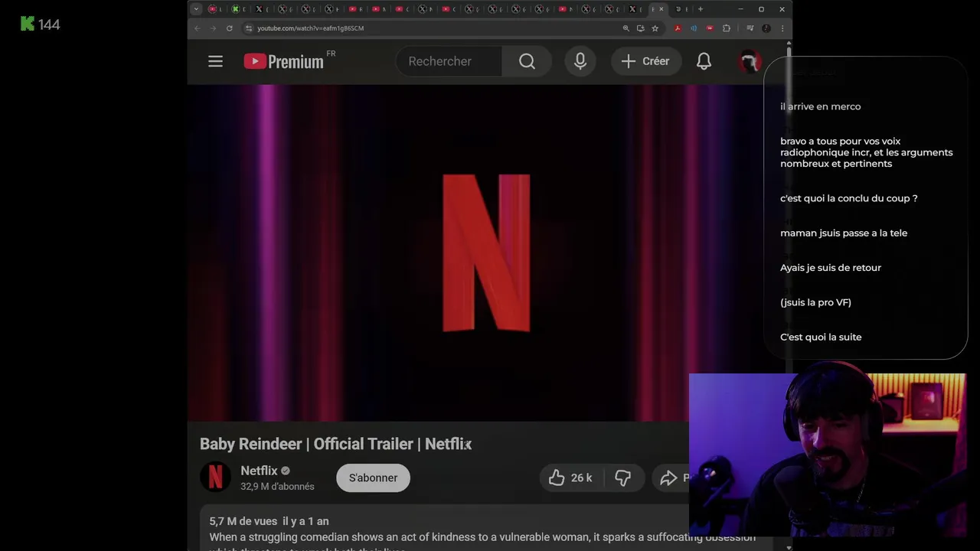Go forward with the browser forward arrow
Viewport: 980px width, 551px height.
213,28
